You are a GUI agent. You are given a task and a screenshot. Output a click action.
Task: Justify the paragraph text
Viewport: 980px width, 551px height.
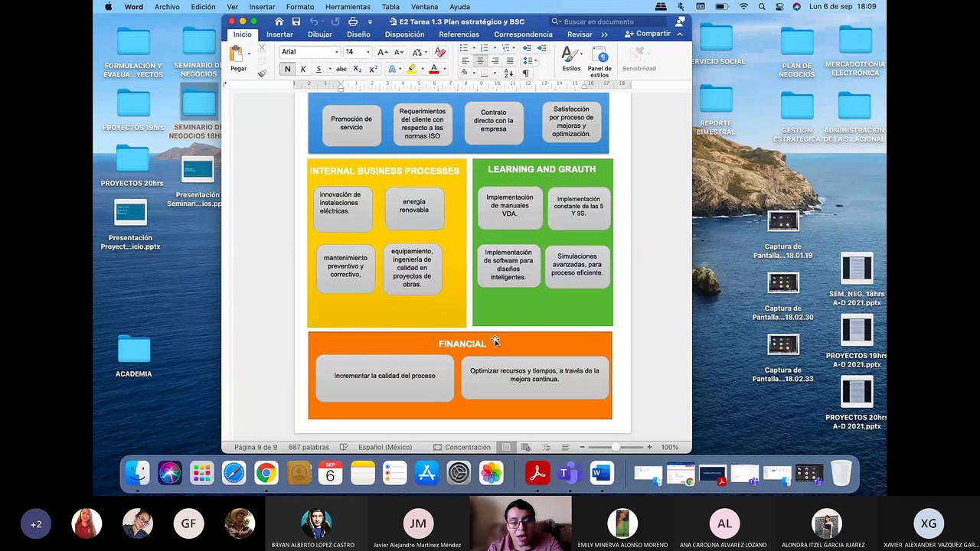click(x=510, y=60)
